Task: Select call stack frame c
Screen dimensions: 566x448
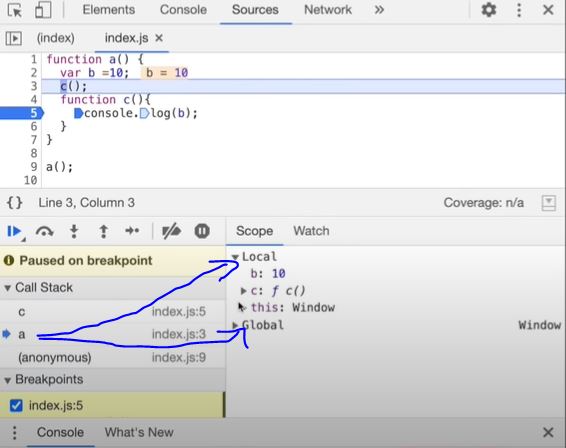Action: coord(113,312)
